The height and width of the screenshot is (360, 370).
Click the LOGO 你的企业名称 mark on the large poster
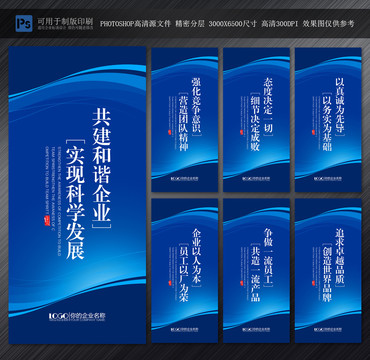click(77, 316)
